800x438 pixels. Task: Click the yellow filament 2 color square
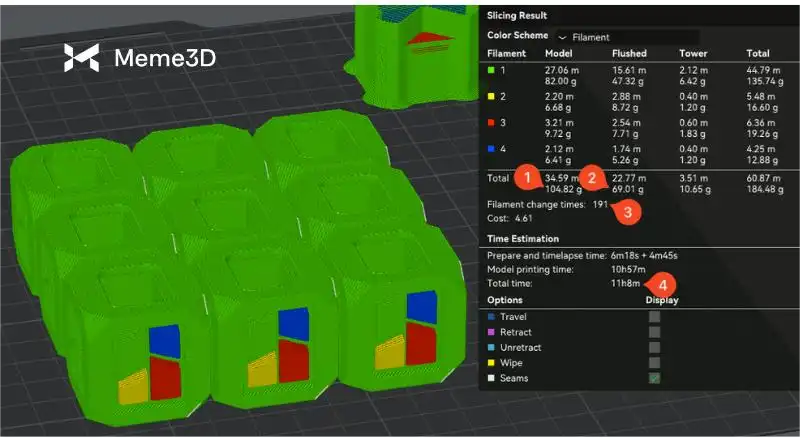491,99
